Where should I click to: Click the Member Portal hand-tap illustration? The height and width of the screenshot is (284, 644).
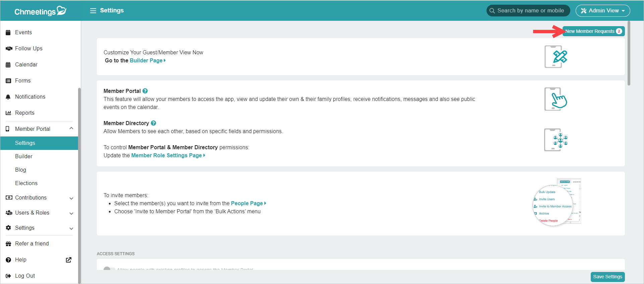tap(556, 99)
